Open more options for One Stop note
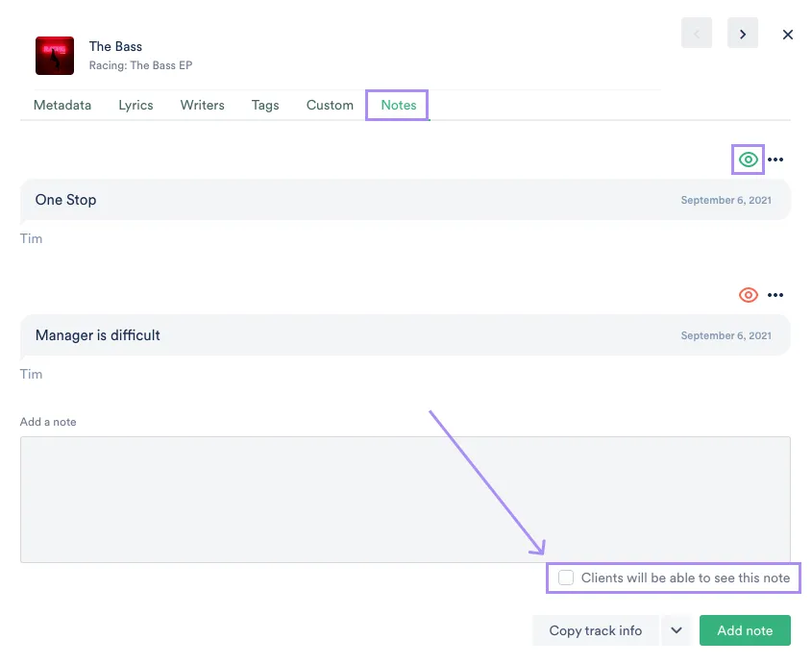812x664 pixels. point(775,160)
